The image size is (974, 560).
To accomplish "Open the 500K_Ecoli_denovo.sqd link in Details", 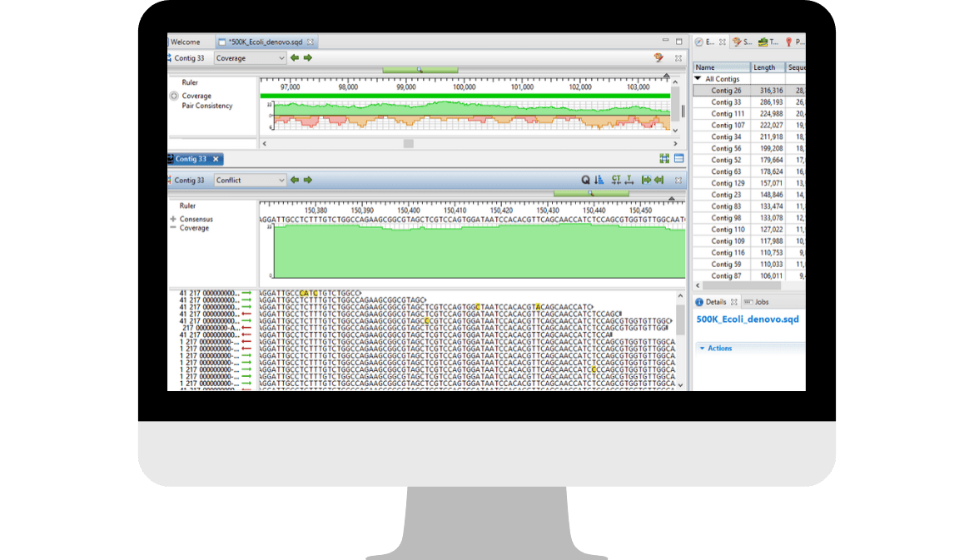I will point(748,319).
